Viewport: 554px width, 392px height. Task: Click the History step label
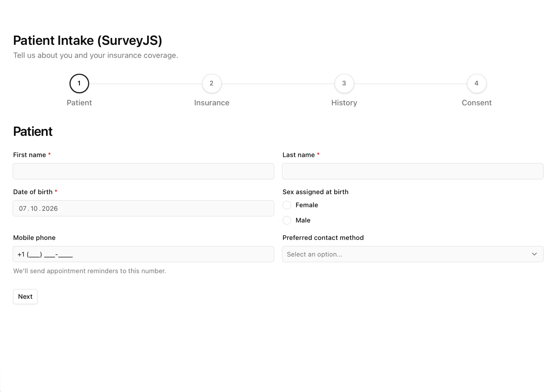click(x=344, y=103)
